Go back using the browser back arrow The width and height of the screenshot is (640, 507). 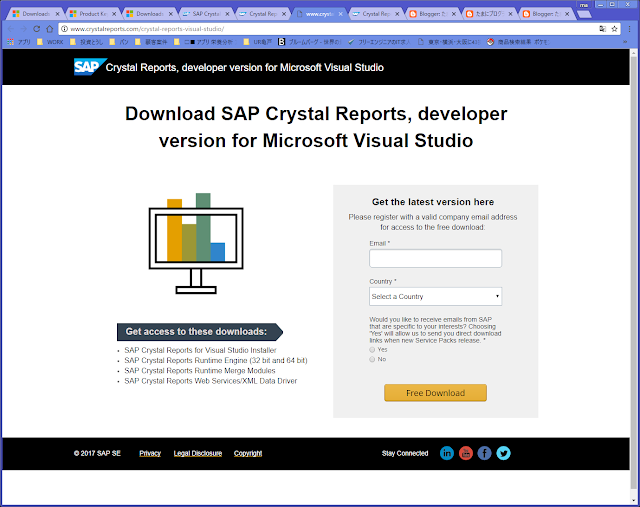(11, 29)
